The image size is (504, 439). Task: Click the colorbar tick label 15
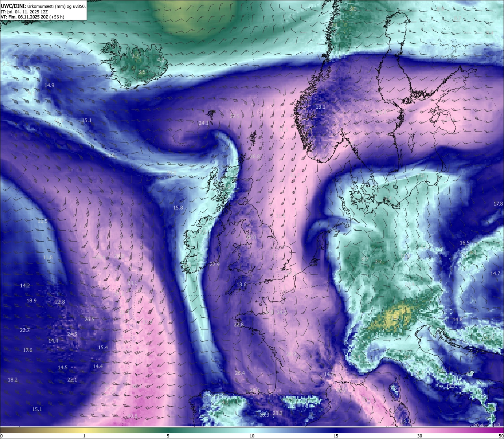[x=336, y=436]
